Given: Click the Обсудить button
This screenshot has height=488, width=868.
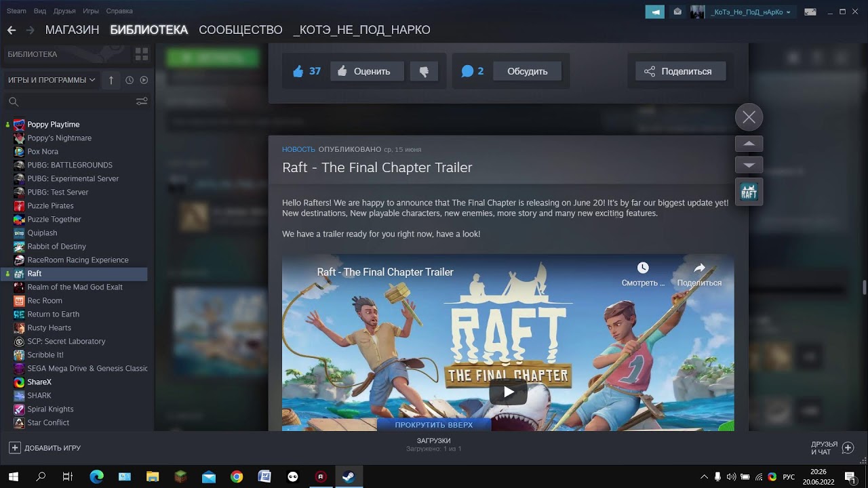Looking at the screenshot, I should 527,71.
